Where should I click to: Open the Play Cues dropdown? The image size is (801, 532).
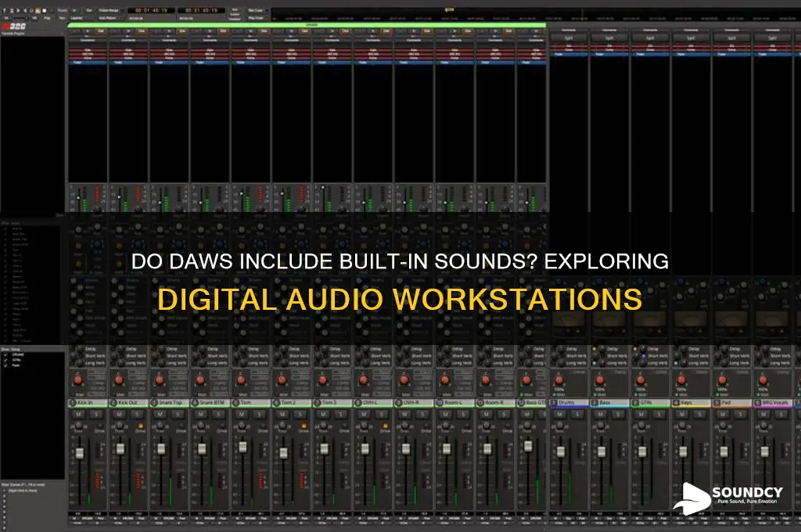[x=257, y=18]
